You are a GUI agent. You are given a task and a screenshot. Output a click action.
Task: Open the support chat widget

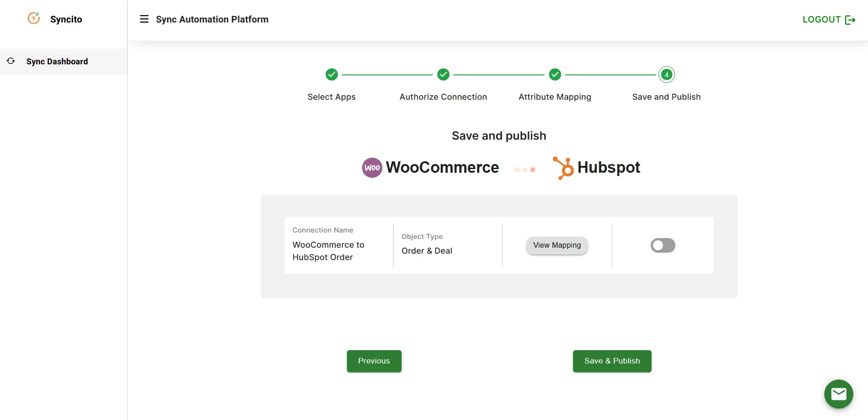(839, 394)
